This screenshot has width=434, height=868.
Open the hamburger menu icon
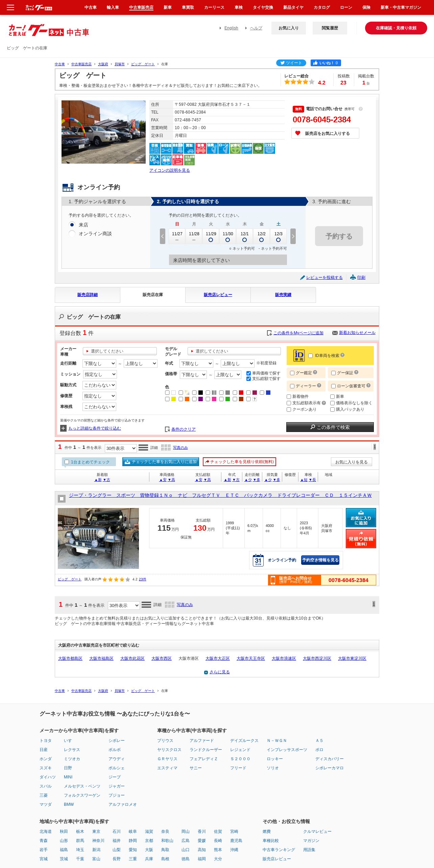tap(10, 7)
